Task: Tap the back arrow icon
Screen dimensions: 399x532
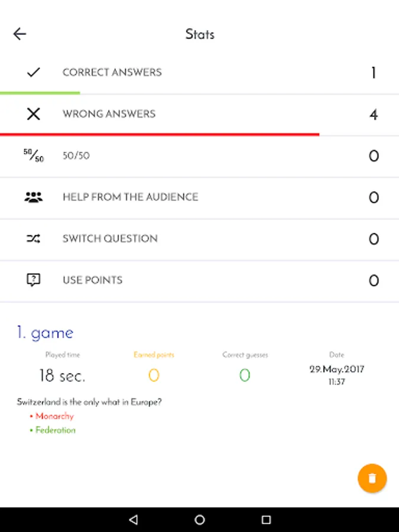Action: [x=20, y=34]
